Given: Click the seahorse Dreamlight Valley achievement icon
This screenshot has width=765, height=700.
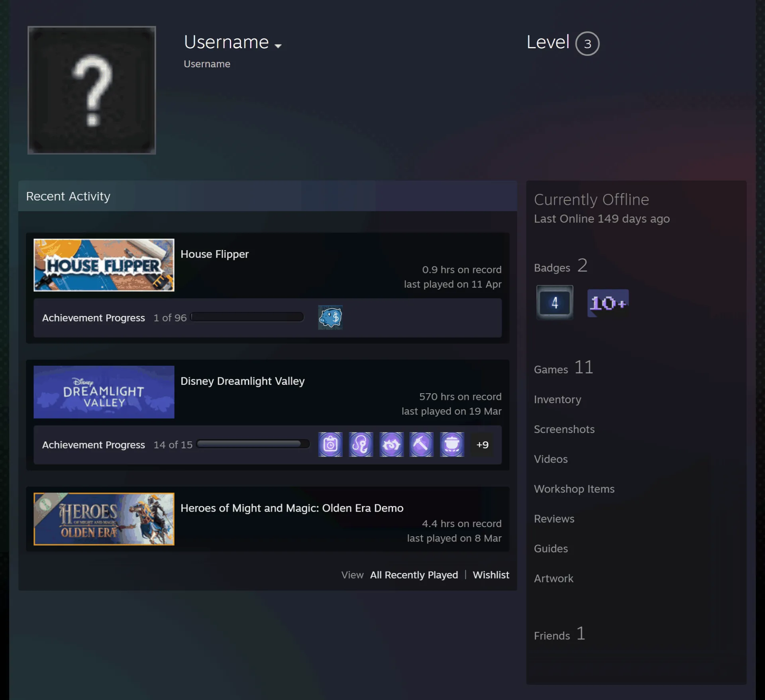Looking at the screenshot, I should point(361,444).
